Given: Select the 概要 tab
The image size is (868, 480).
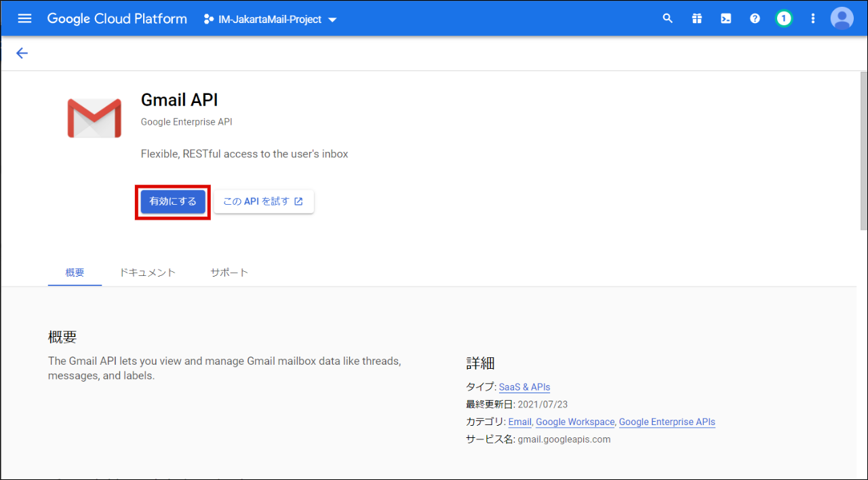Looking at the screenshot, I should (75, 273).
